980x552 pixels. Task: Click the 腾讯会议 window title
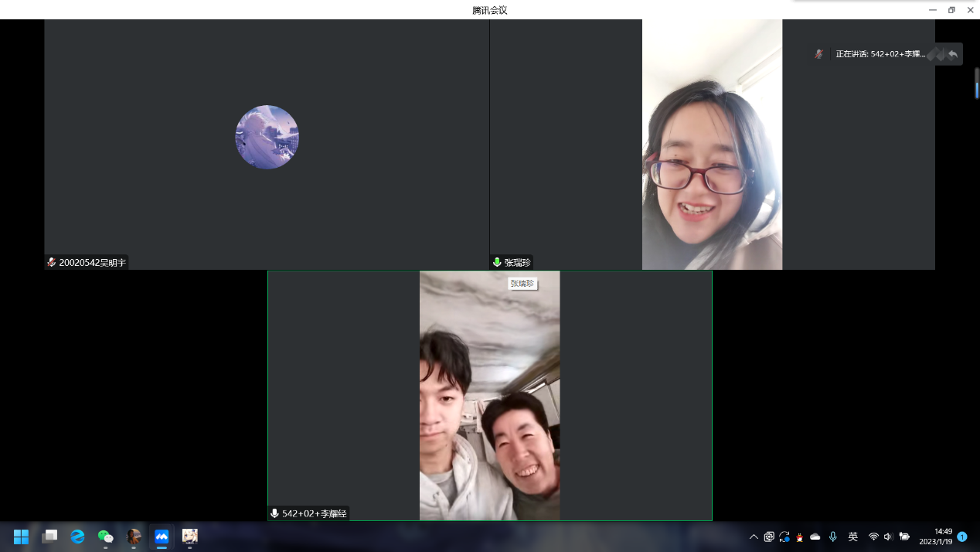click(490, 10)
